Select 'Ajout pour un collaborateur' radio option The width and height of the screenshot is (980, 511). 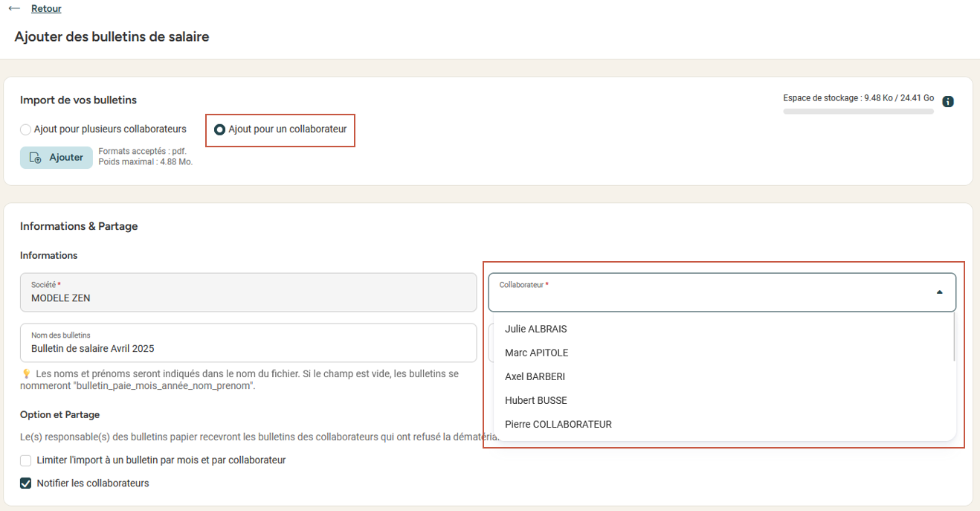click(x=220, y=129)
